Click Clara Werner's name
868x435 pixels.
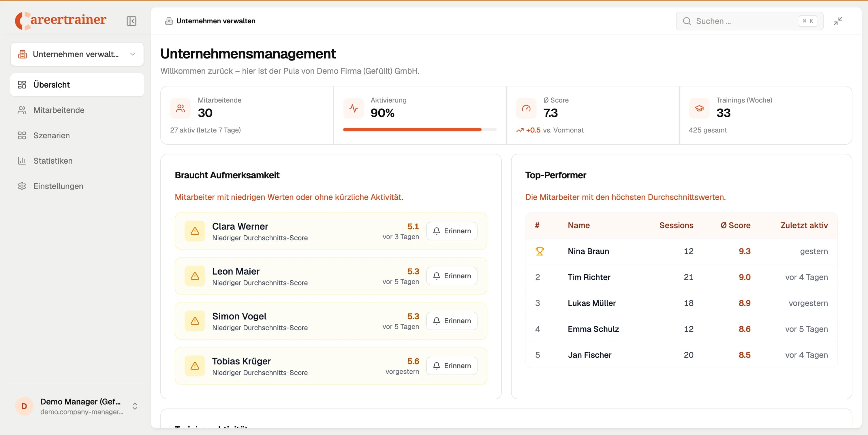[240, 226]
